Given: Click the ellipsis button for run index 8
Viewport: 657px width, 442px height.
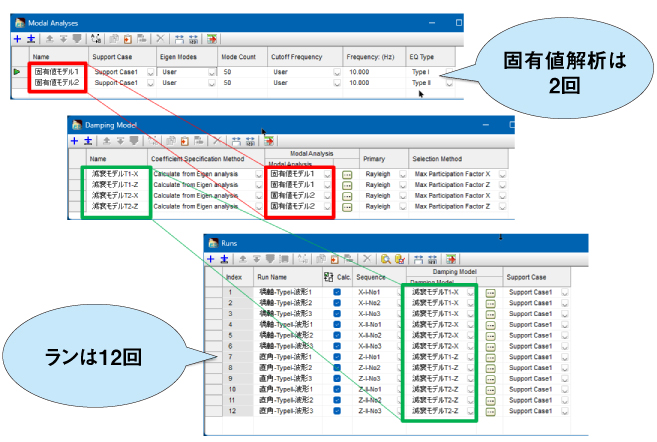Looking at the screenshot, I should coord(490,368).
